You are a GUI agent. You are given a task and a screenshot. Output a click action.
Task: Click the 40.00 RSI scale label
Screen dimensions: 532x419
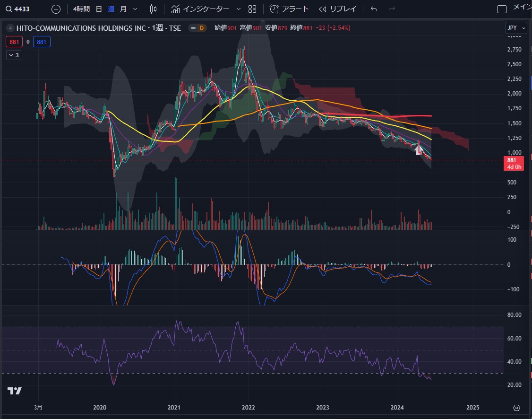(x=515, y=362)
